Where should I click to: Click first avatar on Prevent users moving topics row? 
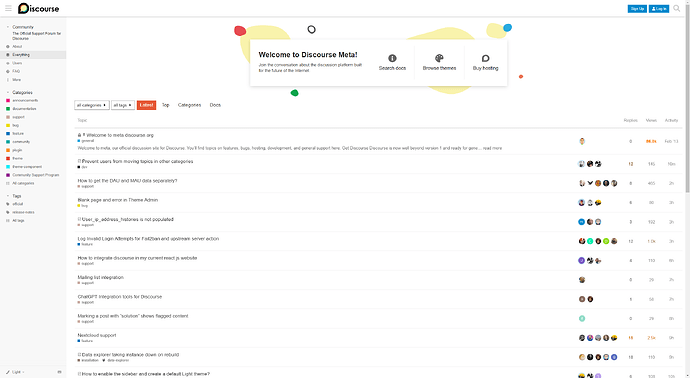point(582,164)
